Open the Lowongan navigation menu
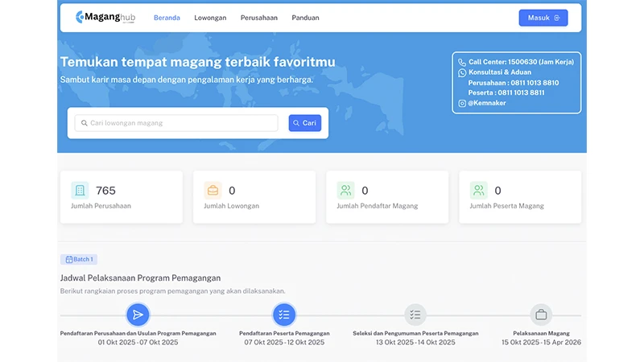 (210, 18)
